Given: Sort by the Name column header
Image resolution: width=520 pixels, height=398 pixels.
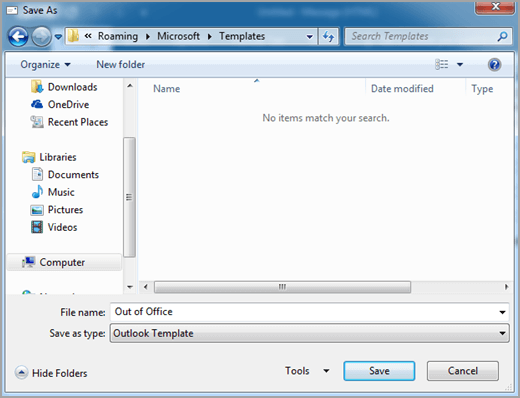Looking at the screenshot, I should point(166,89).
